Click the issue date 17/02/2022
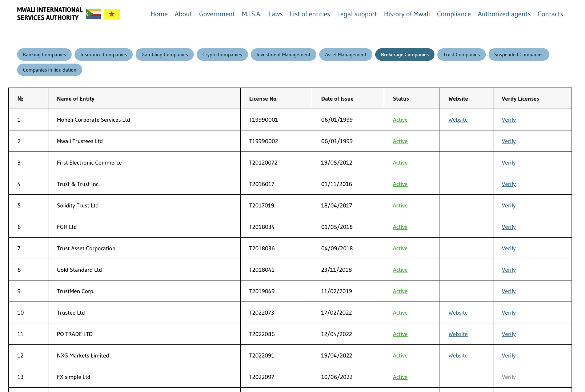585x392 pixels. pos(336,313)
